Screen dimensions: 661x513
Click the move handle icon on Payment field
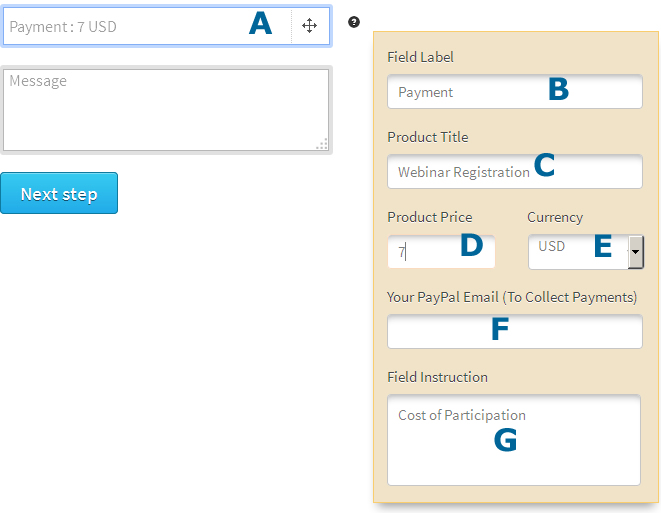[309, 26]
